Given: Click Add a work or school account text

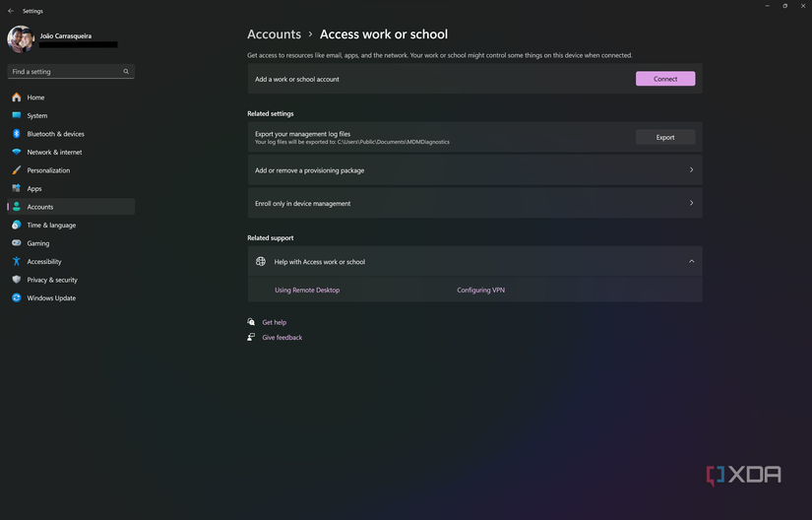Looking at the screenshot, I should click(x=296, y=79).
